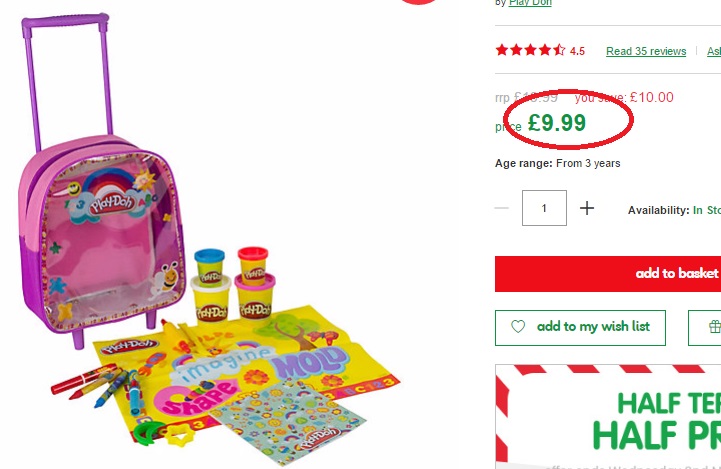721x469 pixels.
Task: Click the crossed-out rrp price
Action: pos(526,97)
